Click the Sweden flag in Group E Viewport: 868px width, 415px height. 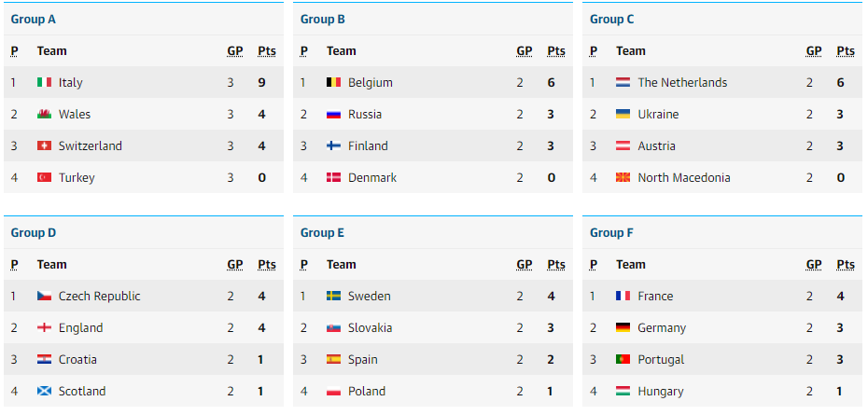click(334, 296)
